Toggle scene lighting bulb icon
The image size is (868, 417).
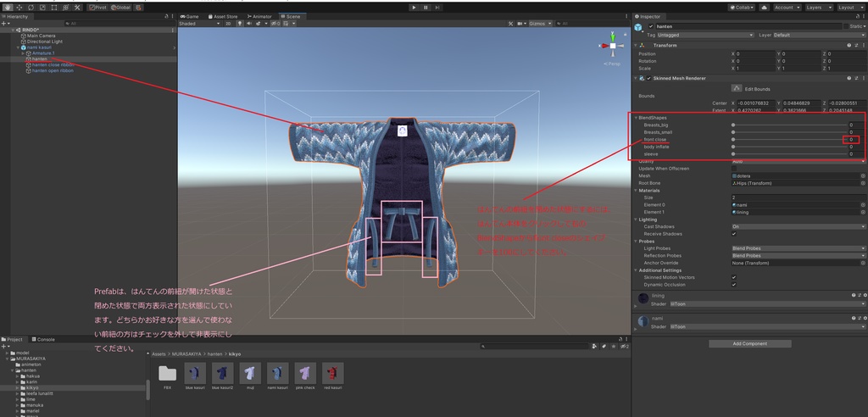pos(240,24)
